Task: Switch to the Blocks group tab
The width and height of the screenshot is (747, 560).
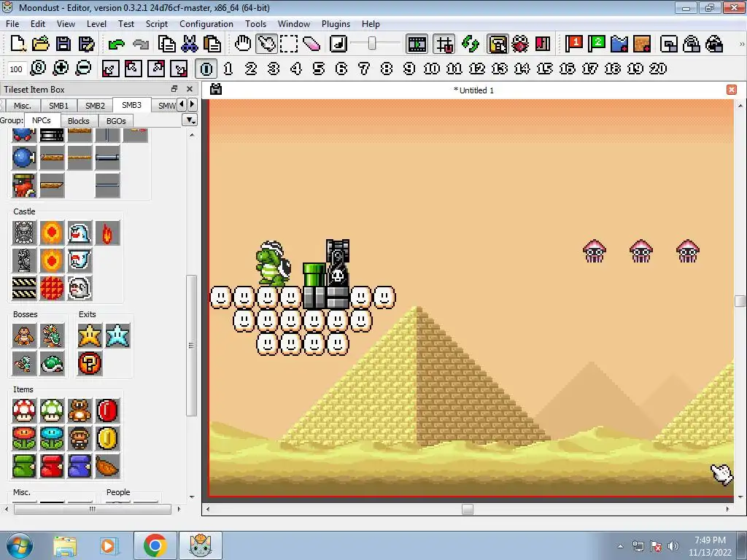Action: 79,121
